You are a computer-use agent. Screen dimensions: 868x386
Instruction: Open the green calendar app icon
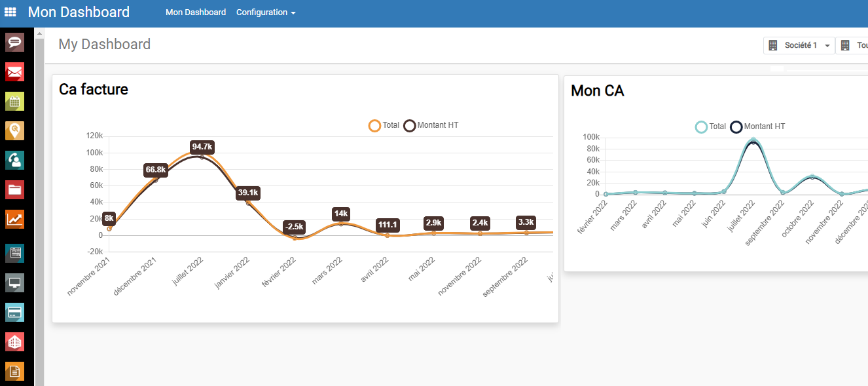[x=14, y=101]
